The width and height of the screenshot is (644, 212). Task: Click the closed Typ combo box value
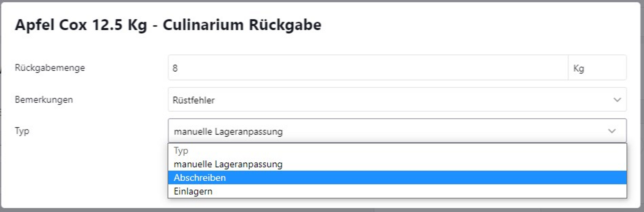click(x=228, y=132)
